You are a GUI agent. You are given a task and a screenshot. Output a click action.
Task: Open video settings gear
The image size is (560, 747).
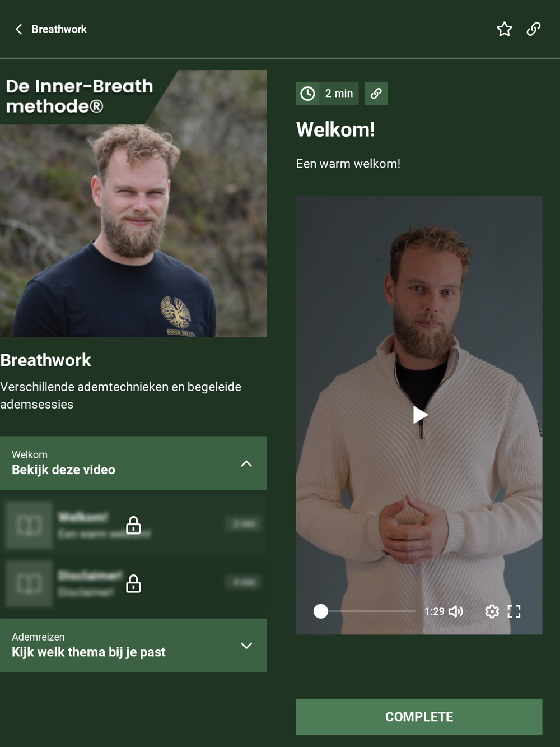(492, 611)
